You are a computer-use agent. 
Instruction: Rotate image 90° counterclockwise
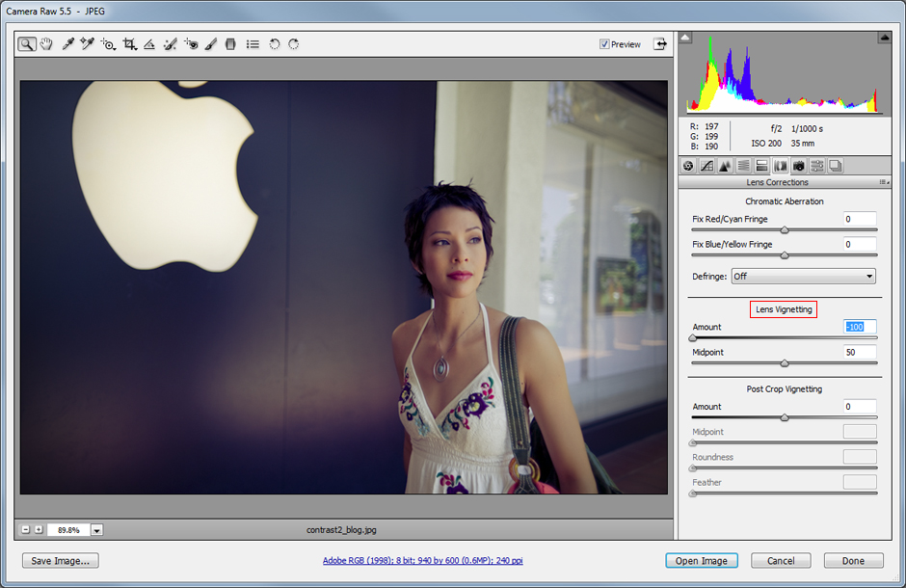tap(275, 44)
